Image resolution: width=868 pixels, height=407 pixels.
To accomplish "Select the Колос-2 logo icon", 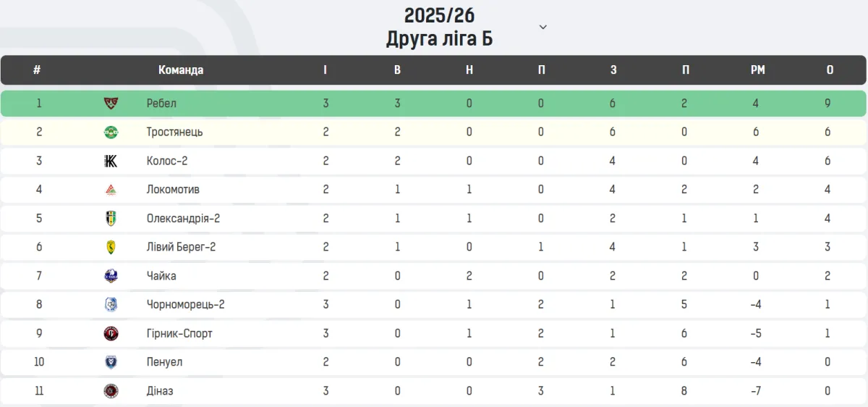I will (111, 161).
